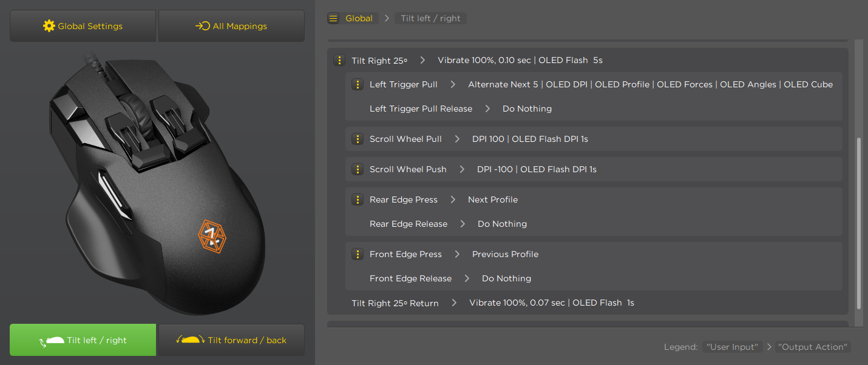
Task: Select the Tilt left / right breadcrumb
Action: [431, 19]
